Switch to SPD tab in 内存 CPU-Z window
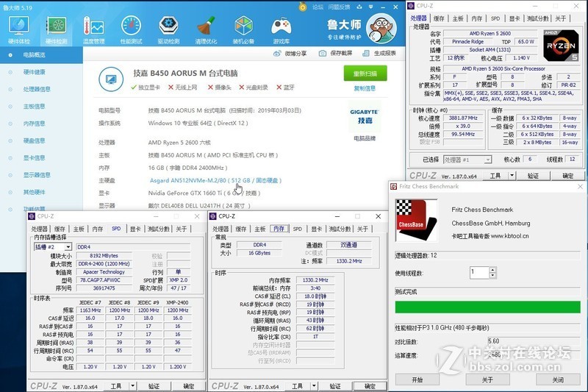Viewport: 588px width, 392px height. (298, 229)
